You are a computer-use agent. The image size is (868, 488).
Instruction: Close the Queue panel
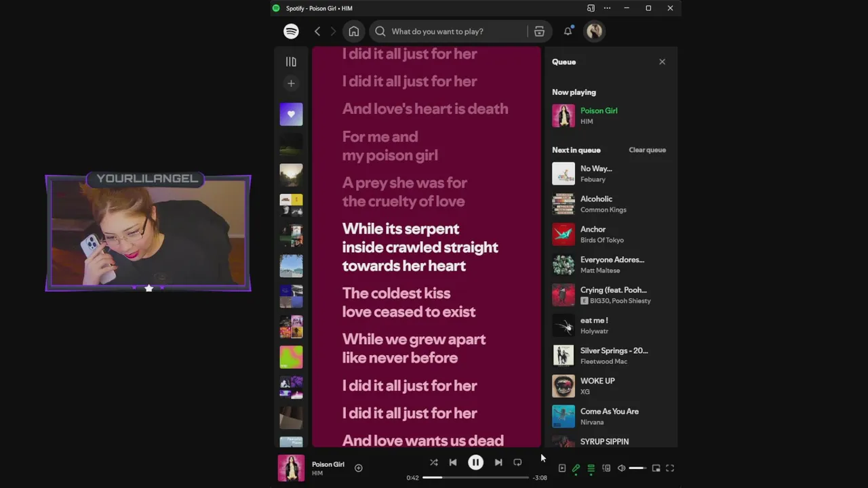(x=663, y=62)
